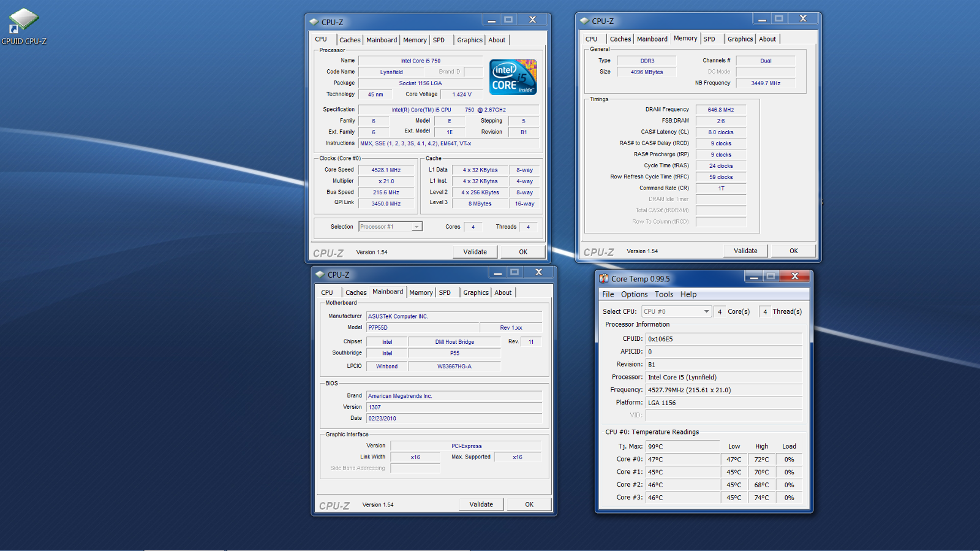Click the memory Size value 4096 MBytes
The image size is (980, 551).
(x=647, y=72)
